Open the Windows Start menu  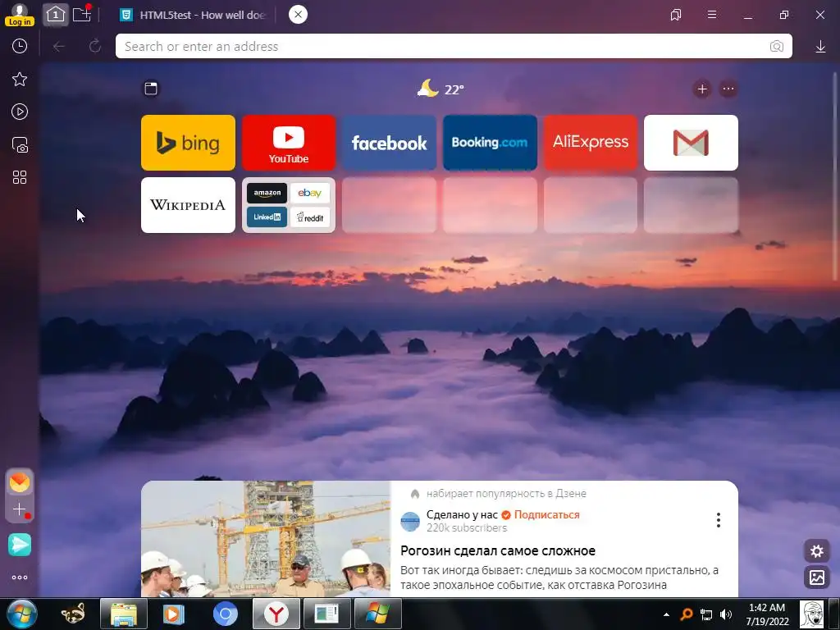(x=22, y=614)
